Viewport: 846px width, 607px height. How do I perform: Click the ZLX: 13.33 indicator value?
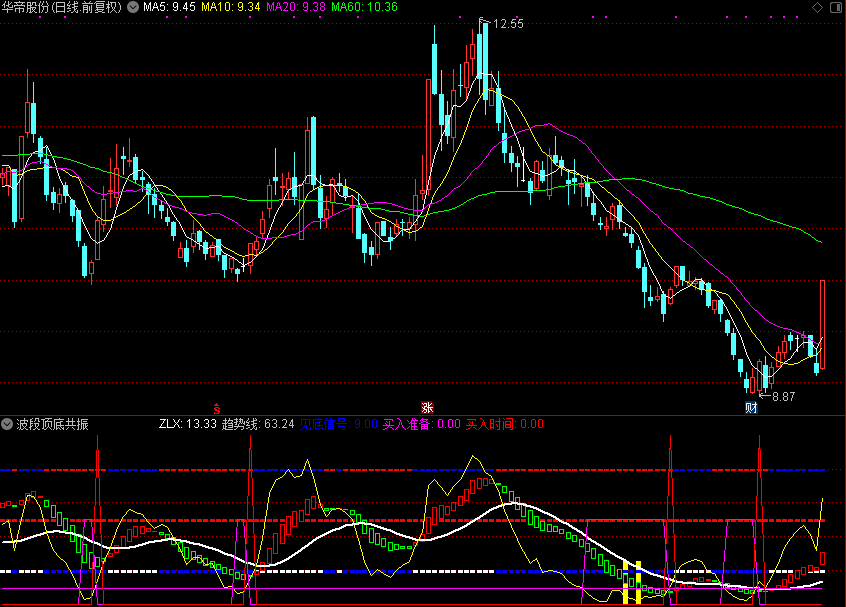tap(187, 424)
